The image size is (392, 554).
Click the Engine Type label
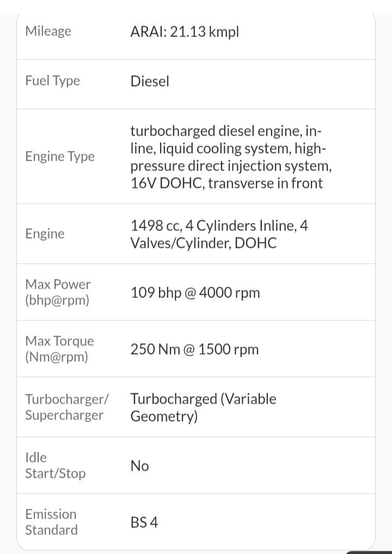pos(59,156)
